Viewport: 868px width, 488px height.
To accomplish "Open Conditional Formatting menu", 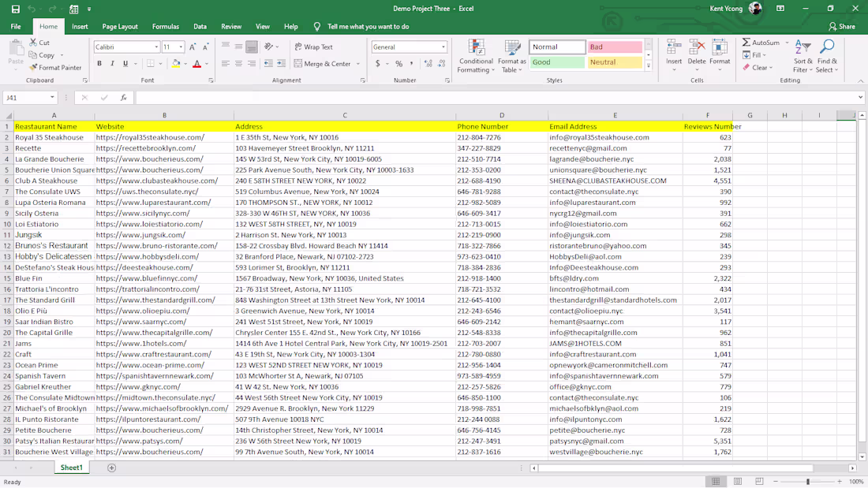I will 476,49.
